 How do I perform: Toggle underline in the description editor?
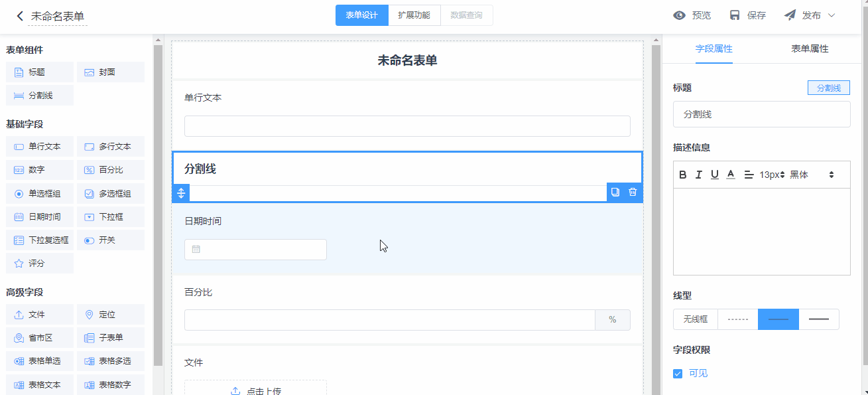pos(714,175)
